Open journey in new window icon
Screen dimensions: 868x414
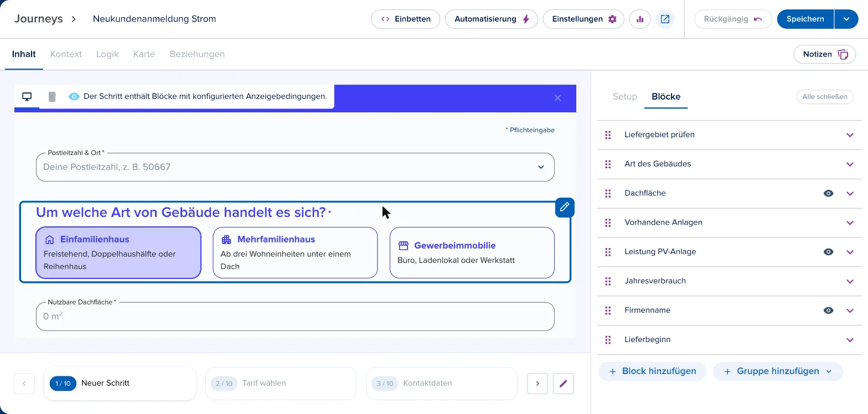tap(665, 19)
